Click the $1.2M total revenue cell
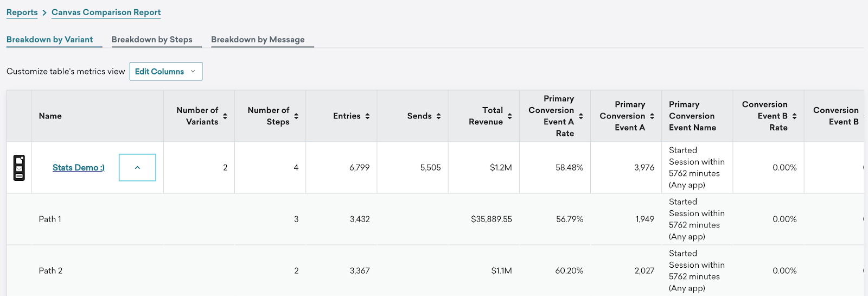 [501, 168]
